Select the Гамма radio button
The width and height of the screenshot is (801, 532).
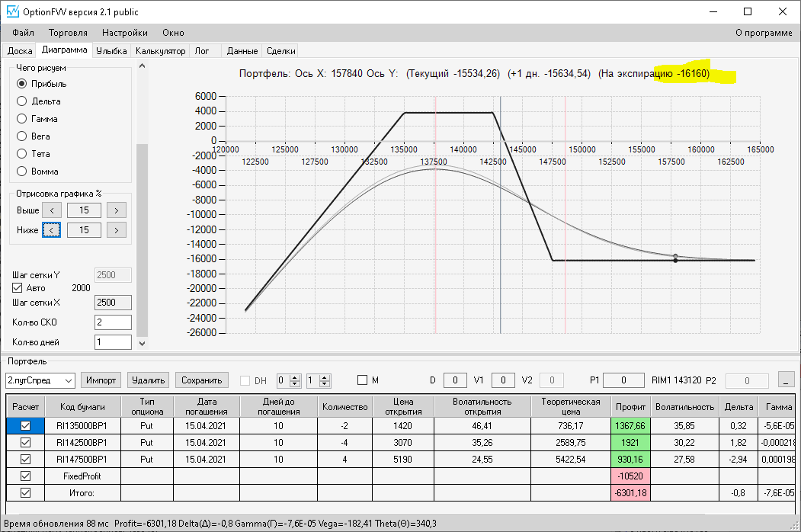(x=21, y=119)
